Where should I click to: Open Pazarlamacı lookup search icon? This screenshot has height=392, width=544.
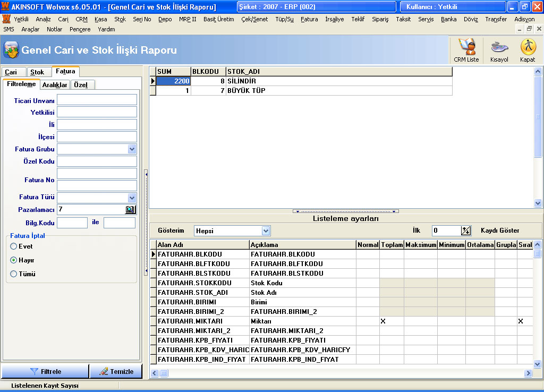pyautogui.click(x=130, y=209)
